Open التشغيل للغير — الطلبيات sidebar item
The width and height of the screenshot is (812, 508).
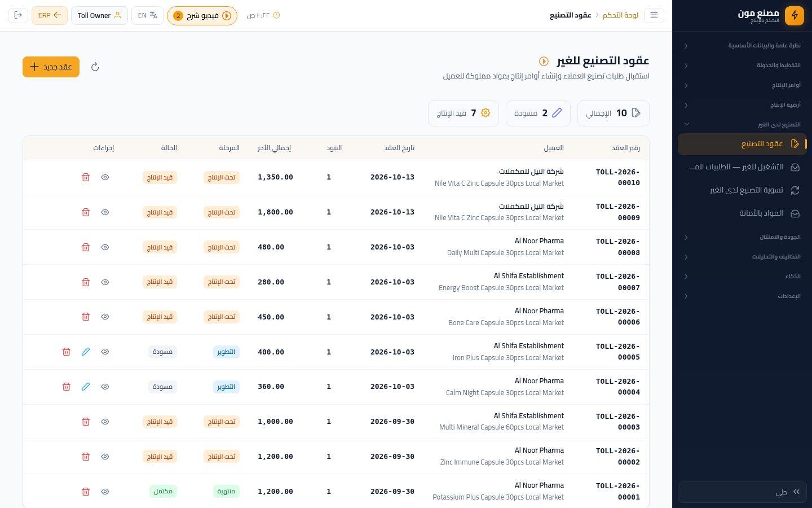(x=742, y=167)
